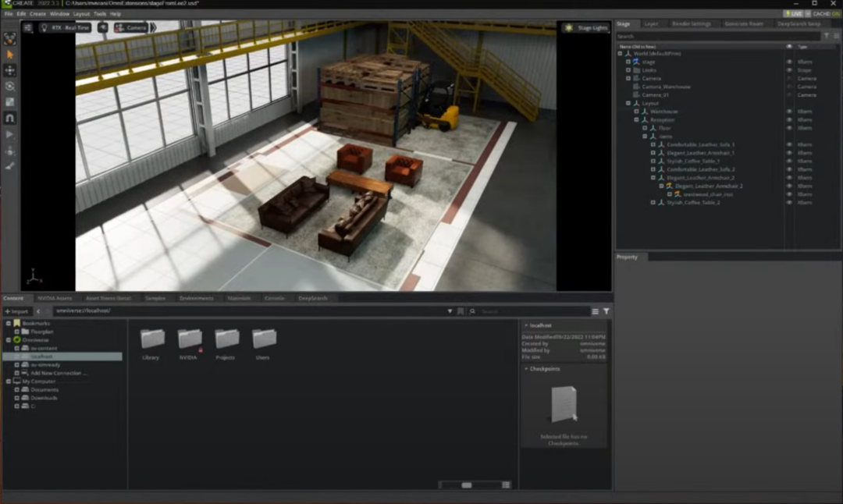843x504 pixels.
Task: Open viewport settings icon
Action: pyautogui.click(x=28, y=27)
